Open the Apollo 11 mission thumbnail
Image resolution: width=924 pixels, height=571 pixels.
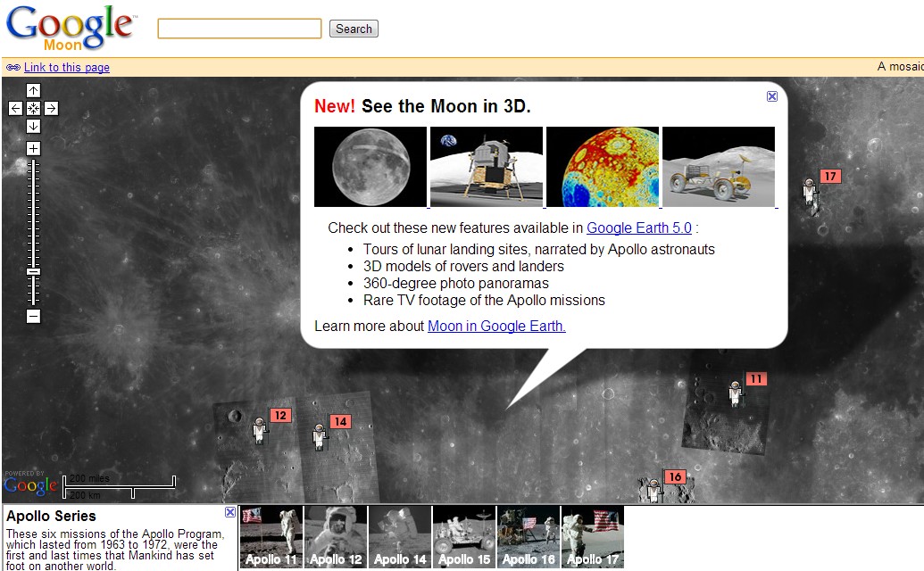click(271, 536)
